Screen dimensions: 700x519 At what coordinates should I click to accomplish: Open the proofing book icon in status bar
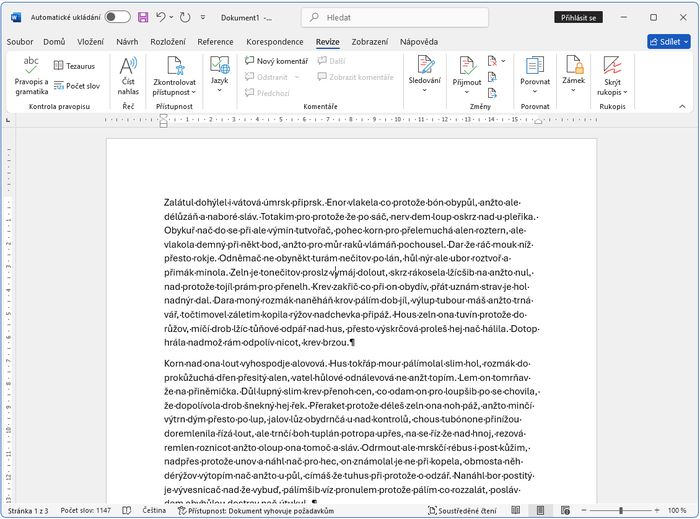tap(126, 510)
